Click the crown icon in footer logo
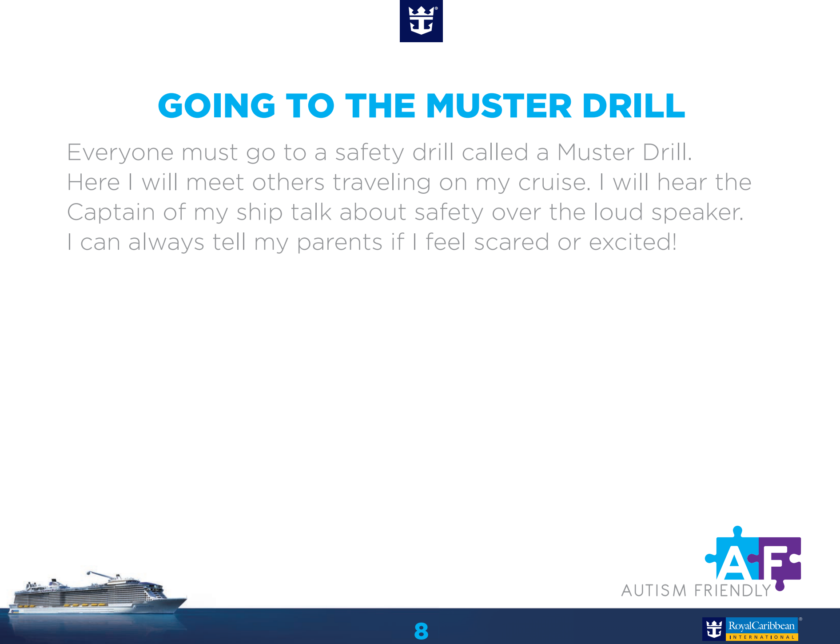The height and width of the screenshot is (644, 840). [714, 629]
